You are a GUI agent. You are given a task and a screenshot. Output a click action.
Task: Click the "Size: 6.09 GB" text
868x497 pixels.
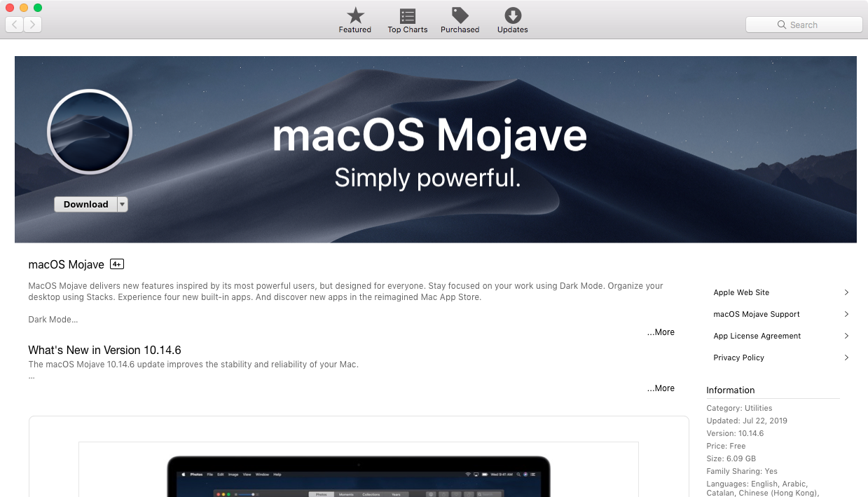click(731, 458)
